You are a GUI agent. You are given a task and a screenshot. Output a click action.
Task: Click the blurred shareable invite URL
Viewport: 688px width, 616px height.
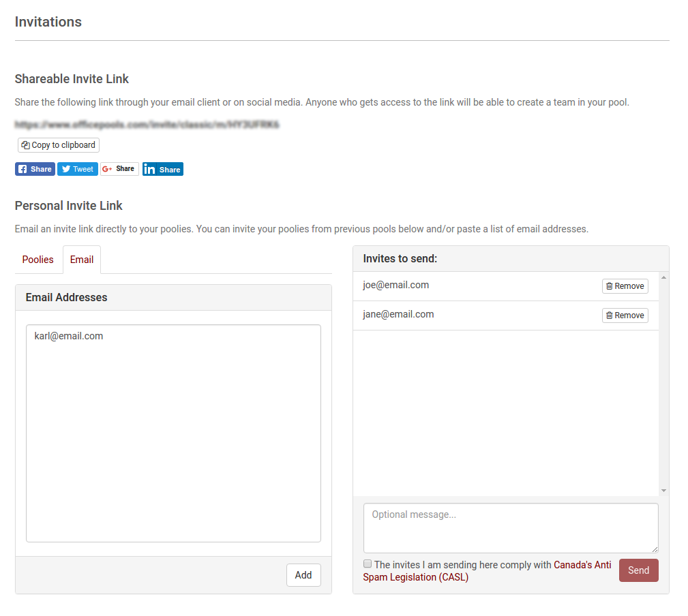pyautogui.click(x=147, y=125)
